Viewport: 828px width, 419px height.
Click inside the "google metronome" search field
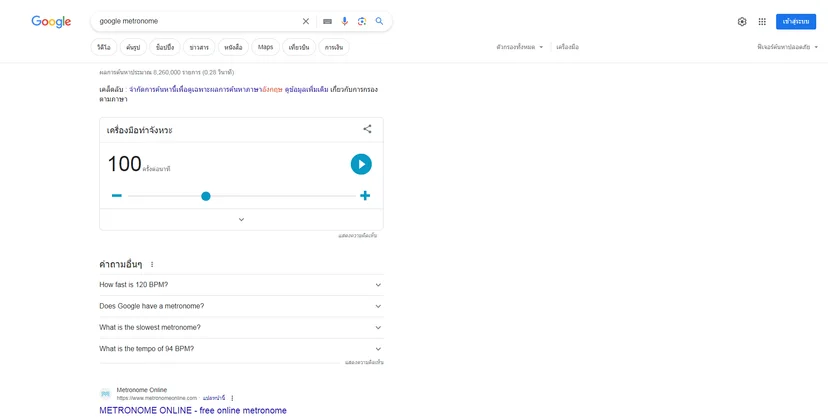point(198,21)
